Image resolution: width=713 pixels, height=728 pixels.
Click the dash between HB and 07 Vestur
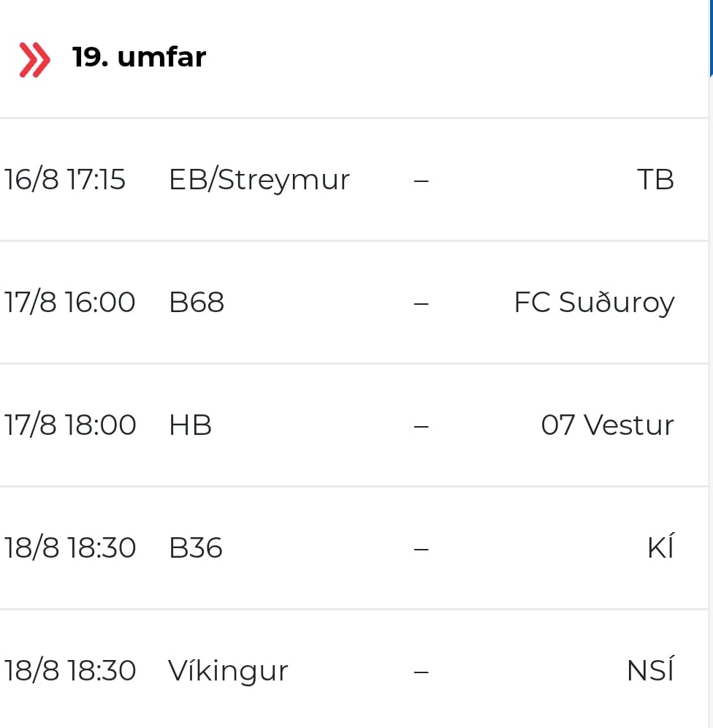(422, 426)
